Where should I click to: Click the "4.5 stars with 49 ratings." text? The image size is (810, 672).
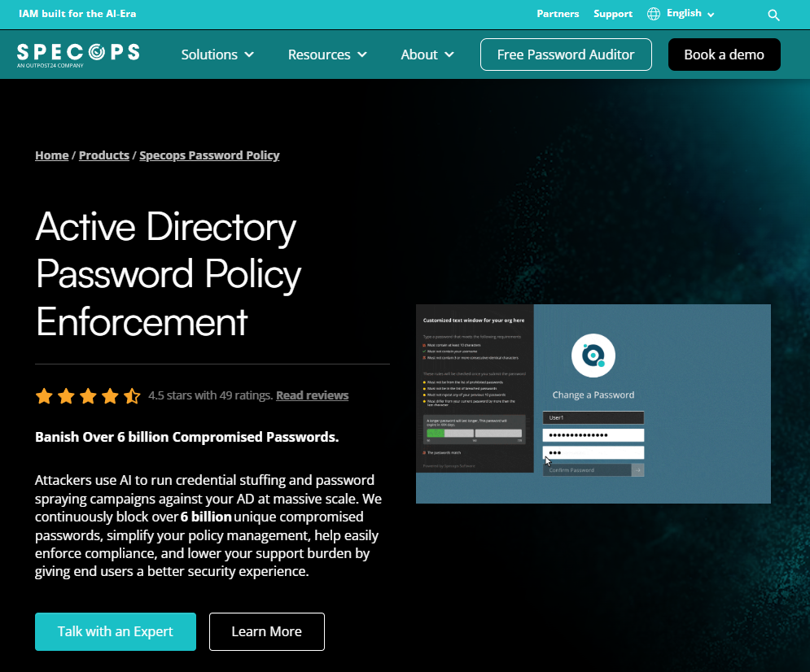tap(210, 395)
